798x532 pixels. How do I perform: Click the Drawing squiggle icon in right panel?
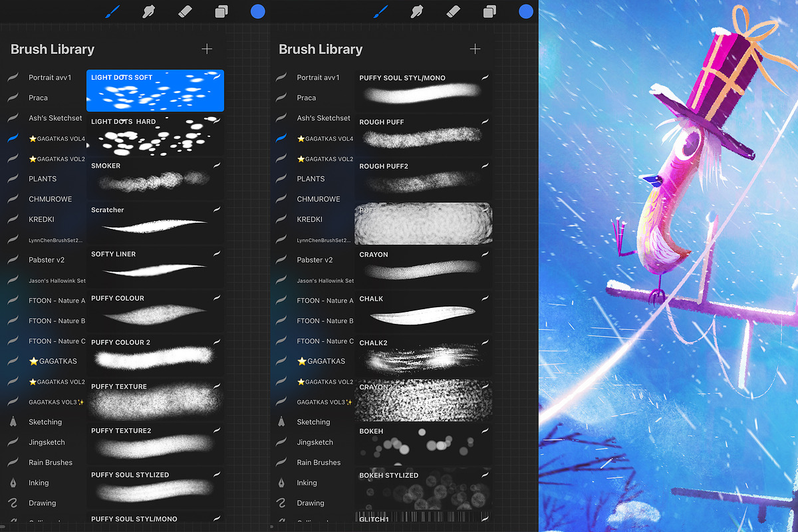pyautogui.click(x=281, y=503)
